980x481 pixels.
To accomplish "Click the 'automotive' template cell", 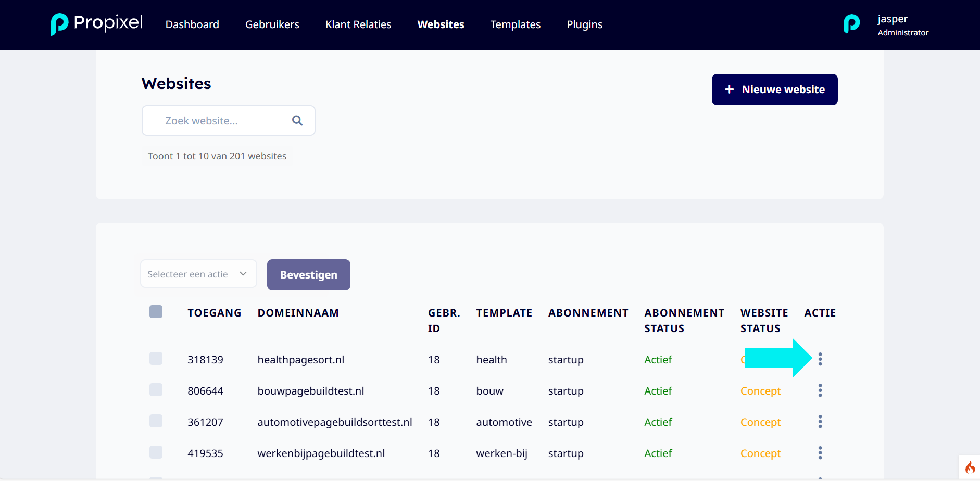I will click(x=504, y=422).
